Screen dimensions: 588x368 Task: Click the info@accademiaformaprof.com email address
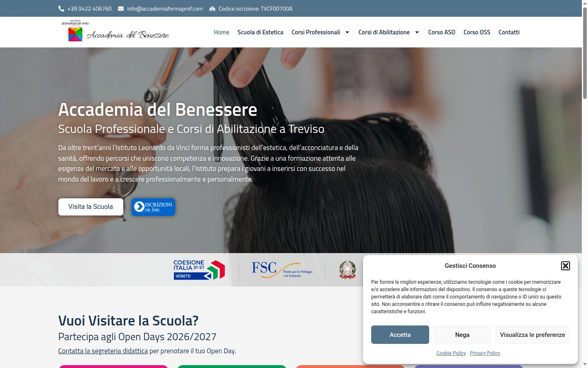165,9
